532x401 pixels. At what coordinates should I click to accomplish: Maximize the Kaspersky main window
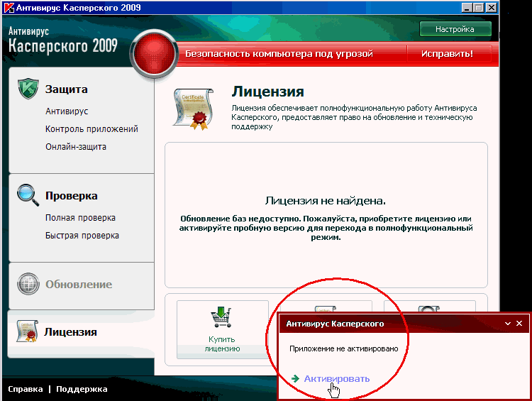coord(478,8)
